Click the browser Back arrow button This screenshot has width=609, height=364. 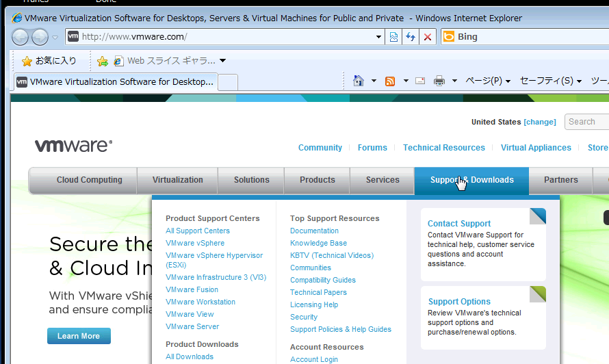pyautogui.click(x=21, y=38)
